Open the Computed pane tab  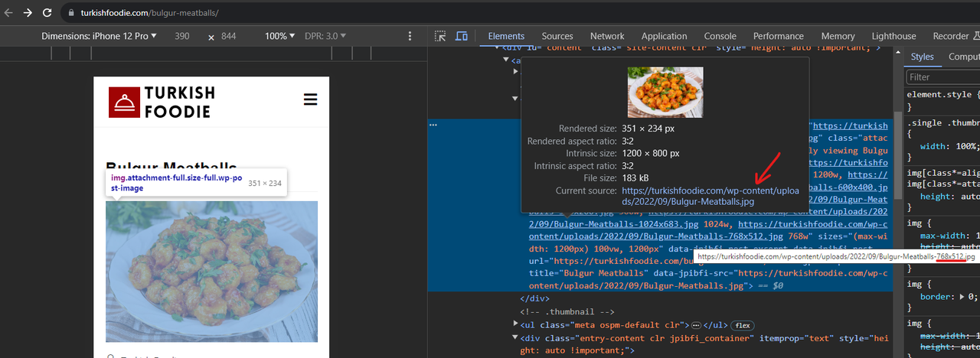pyautogui.click(x=964, y=57)
